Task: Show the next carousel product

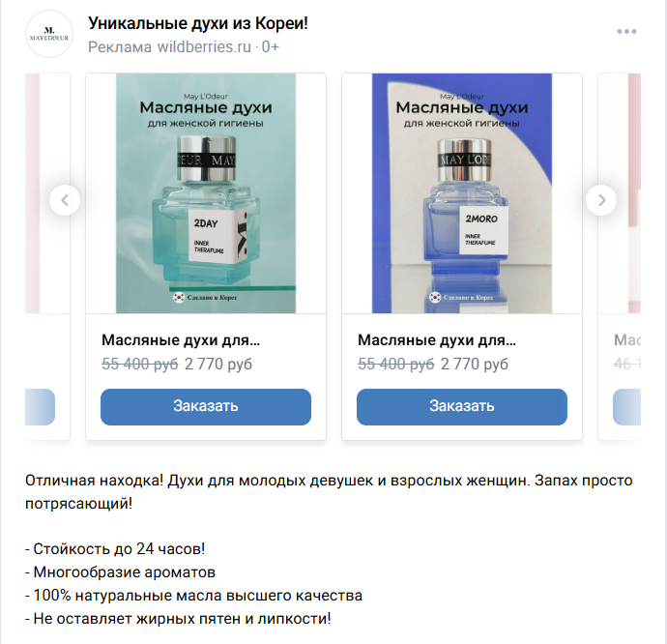Action: [601, 200]
